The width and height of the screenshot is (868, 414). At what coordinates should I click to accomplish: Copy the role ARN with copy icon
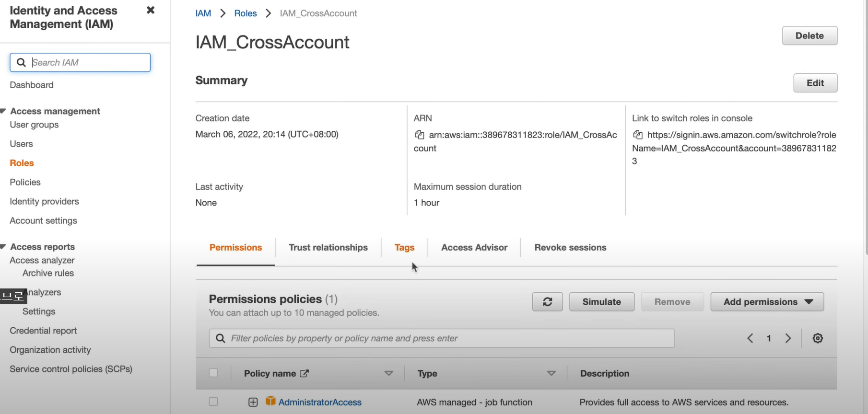(419, 135)
